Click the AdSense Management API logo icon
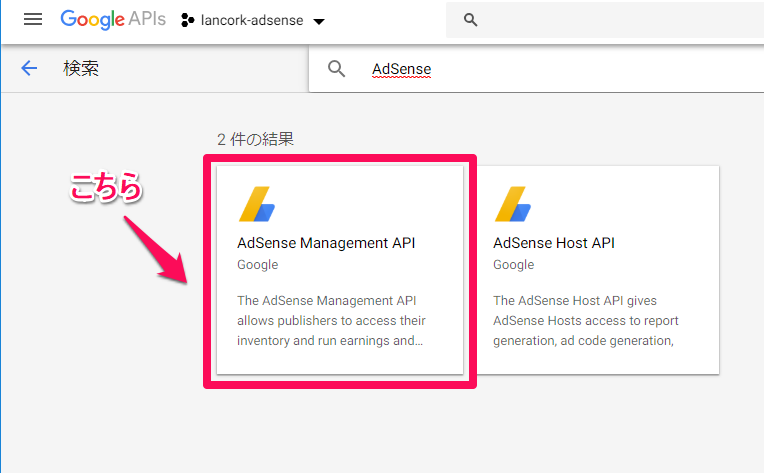Image resolution: width=764 pixels, height=473 pixels. (x=257, y=204)
